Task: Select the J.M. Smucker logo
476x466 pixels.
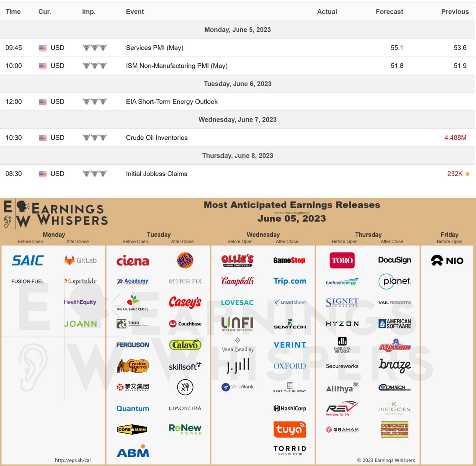Action: click(x=133, y=303)
